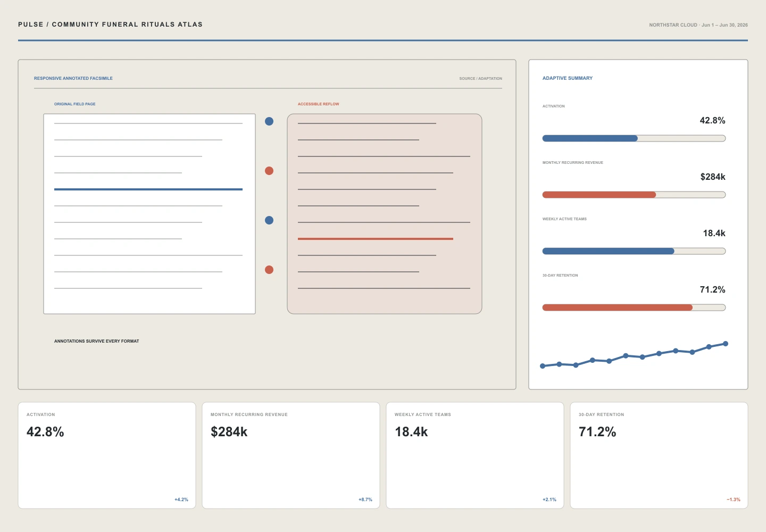Click the "ANNOTATIONS SURVIVE EVERY FORMAT" caption
Screen dimensions: 766x532
tap(97, 341)
